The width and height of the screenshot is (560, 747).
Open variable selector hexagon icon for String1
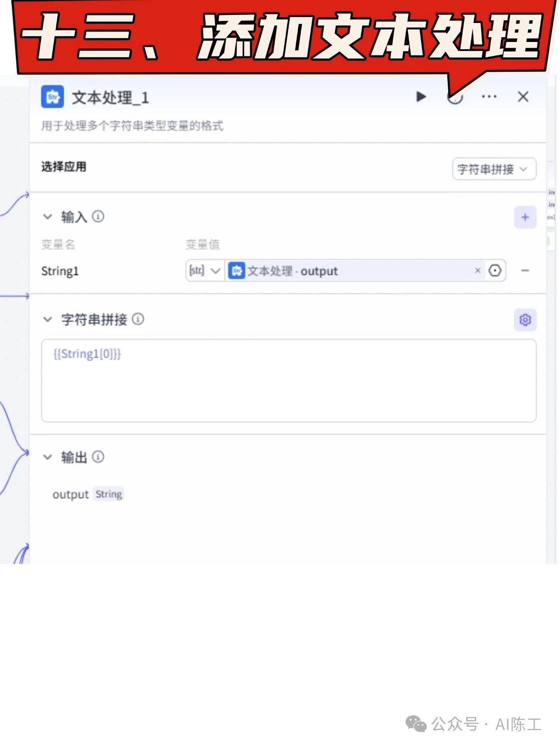point(495,270)
